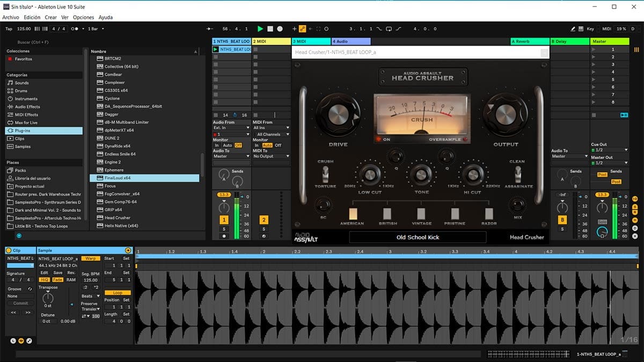Image resolution: width=644 pixels, height=362 pixels.
Task: Toggle the orange automation arm button
Action: point(302,28)
